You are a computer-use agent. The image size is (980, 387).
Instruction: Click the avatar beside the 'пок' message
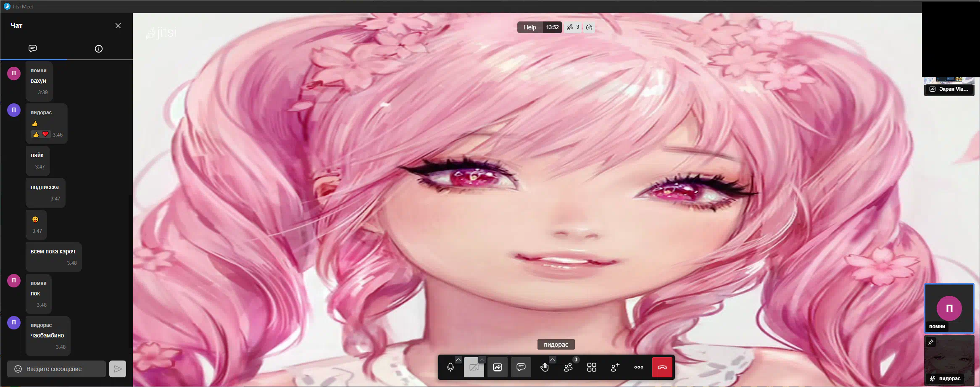[x=14, y=280]
